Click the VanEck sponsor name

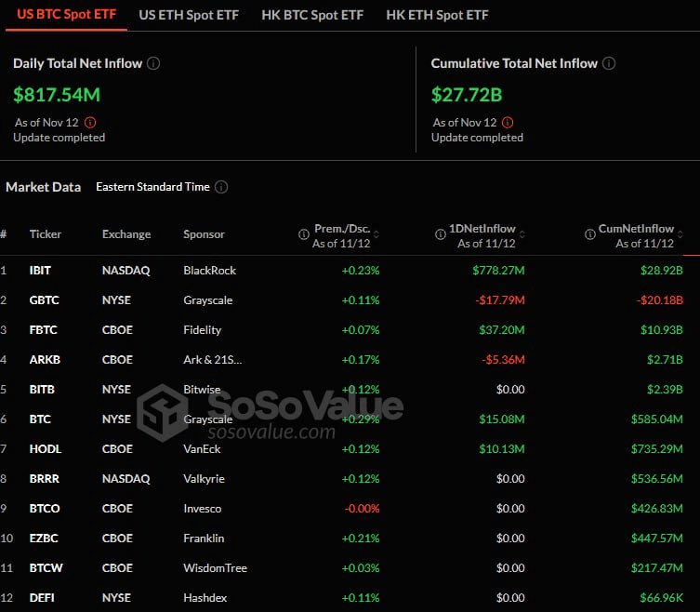click(x=202, y=449)
